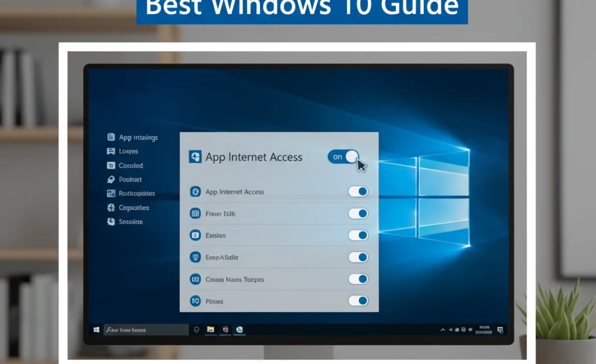
Task: Open the Condled section from the sidebar
Action: click(129, 165)
